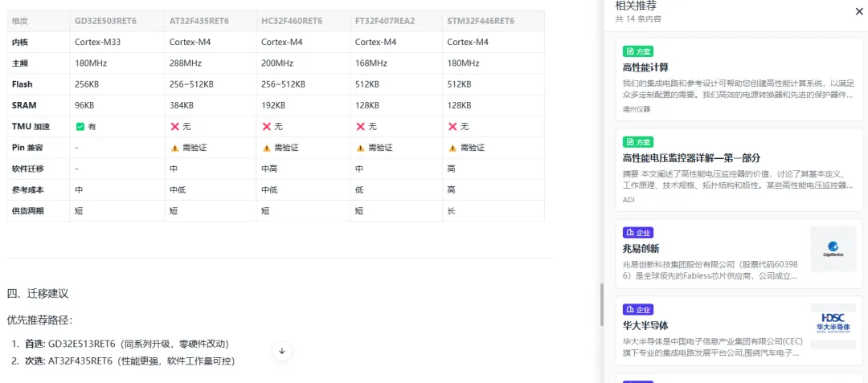This screenshot has height=383, width=868.
Task: Click the ADI source label
Action: coord(628,199)
